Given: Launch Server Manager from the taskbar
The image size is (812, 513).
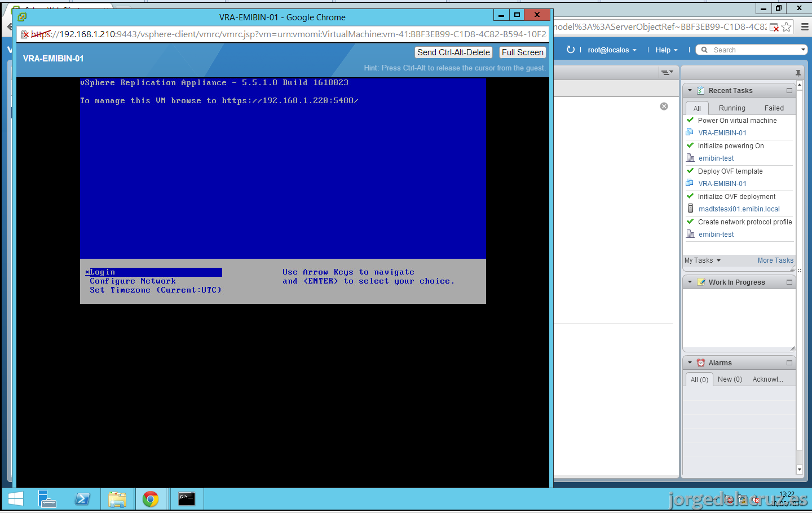Looking at the screenshot, I should tap(47, 499).
